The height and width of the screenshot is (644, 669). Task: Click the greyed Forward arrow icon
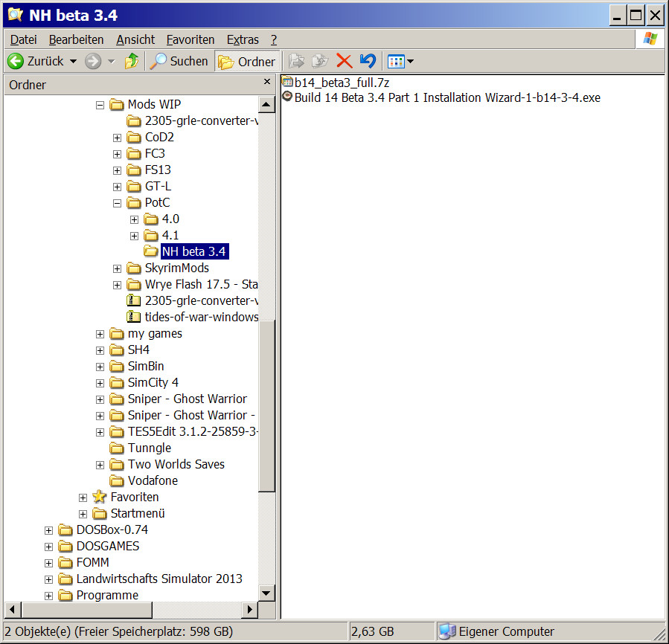click(92, 62)
